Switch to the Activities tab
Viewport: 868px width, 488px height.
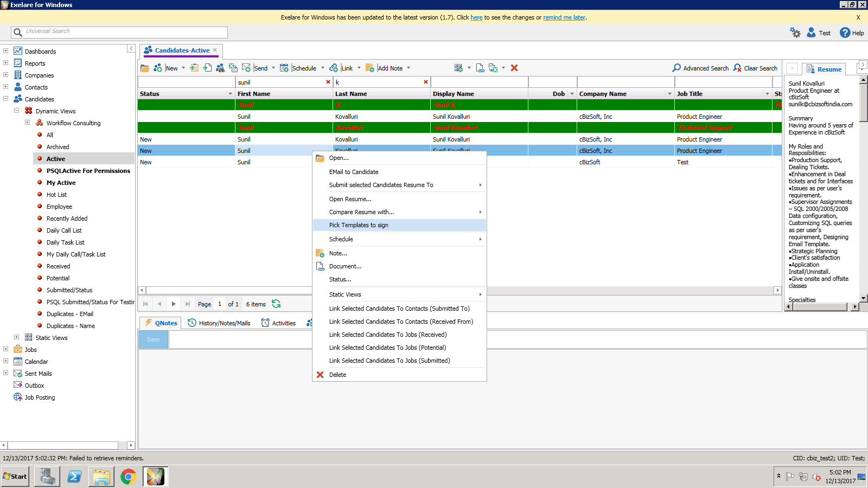point(278,323)
